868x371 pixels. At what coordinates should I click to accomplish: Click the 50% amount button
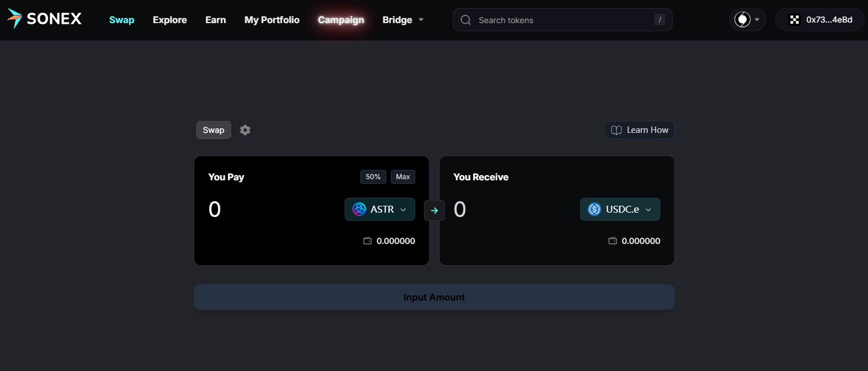tap(373, 177)
